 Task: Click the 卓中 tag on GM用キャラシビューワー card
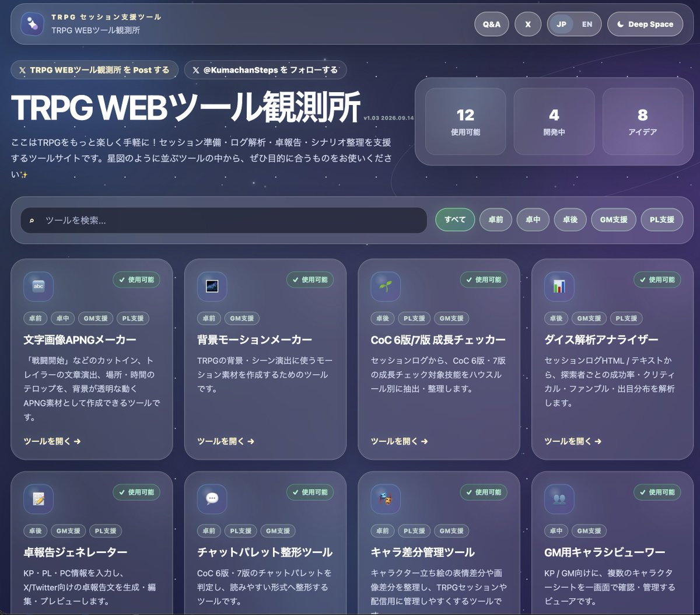pyautogui.click(x=556, y=531)
